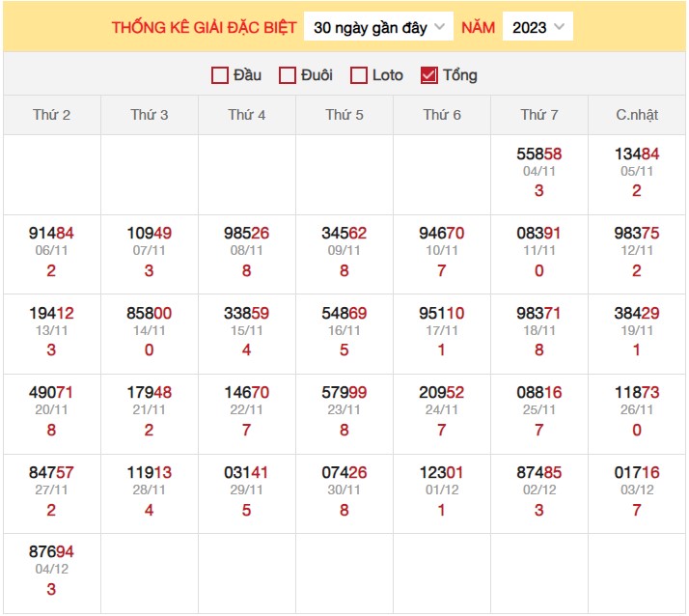The width and height of the screenshot is (689, 616).
Task: Click the C.nhật column header
Action: click(637, 115)
